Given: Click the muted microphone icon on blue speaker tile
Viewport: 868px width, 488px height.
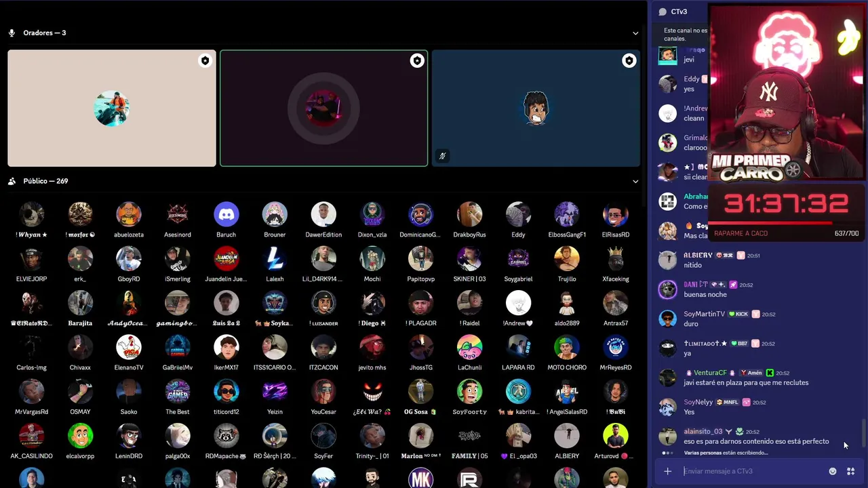Looking at the screenshot, I should coord(442,156).
